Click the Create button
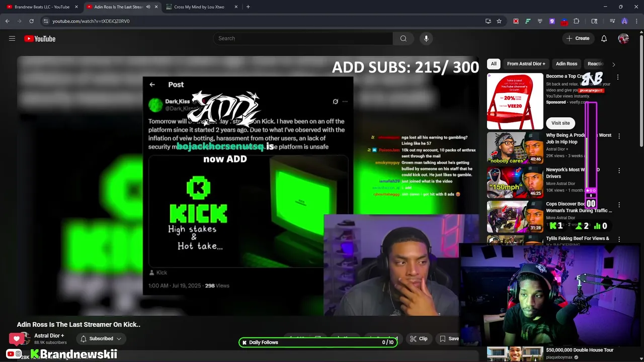Screen dimensions: 644x362 (x=578, y=38)
